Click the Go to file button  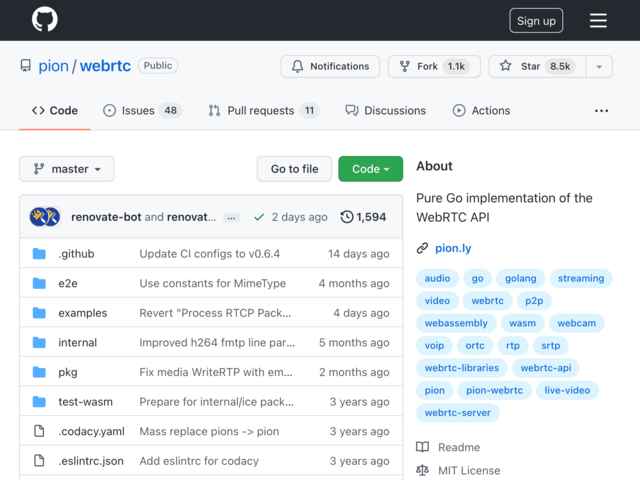tap(294, 169)
